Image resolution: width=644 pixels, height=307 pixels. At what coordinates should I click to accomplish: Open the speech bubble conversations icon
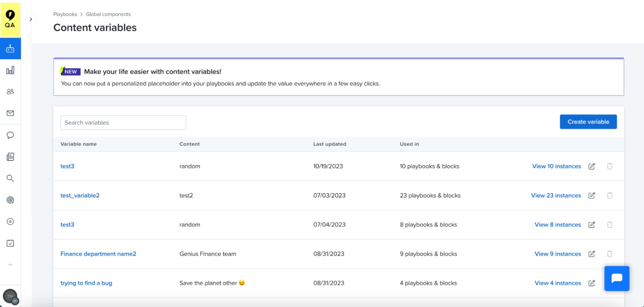pos(10,135)
